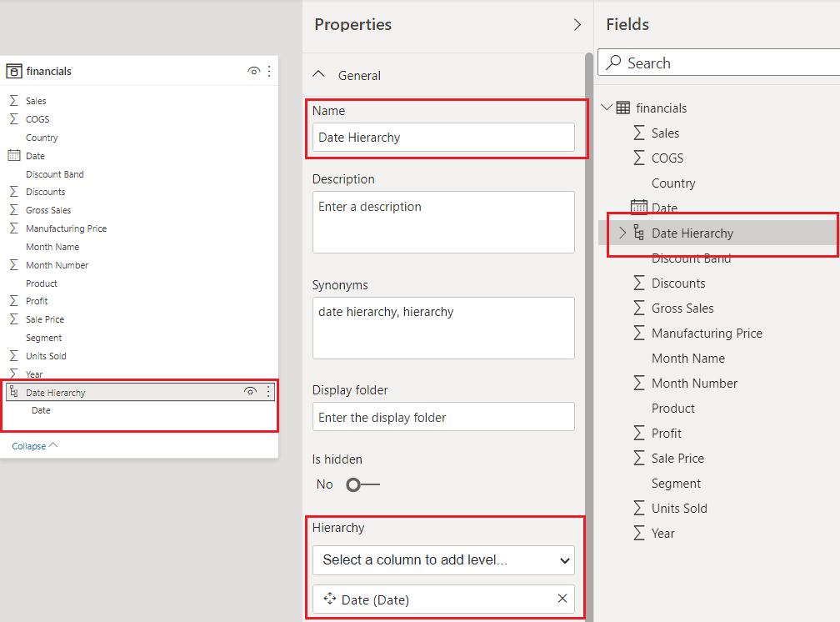
Task: Click the search magnifier in the Fields pane
Action: [612, 62]
